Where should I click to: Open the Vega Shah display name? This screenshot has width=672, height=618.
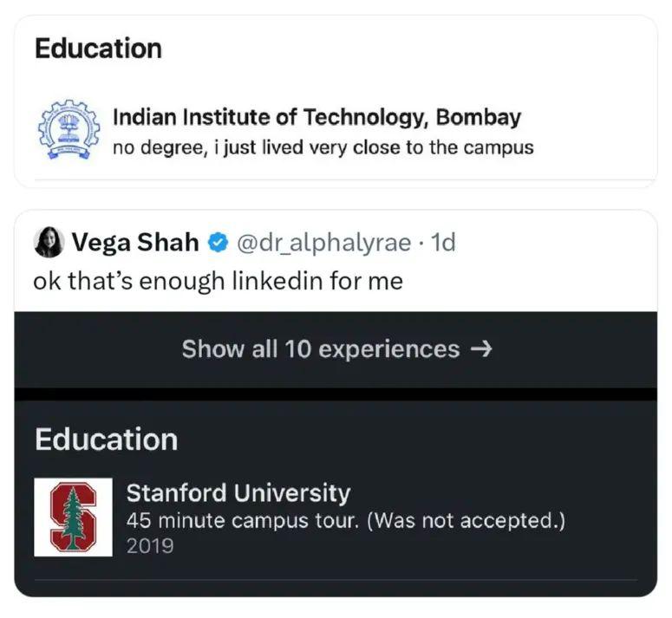(x=134, y=243)
